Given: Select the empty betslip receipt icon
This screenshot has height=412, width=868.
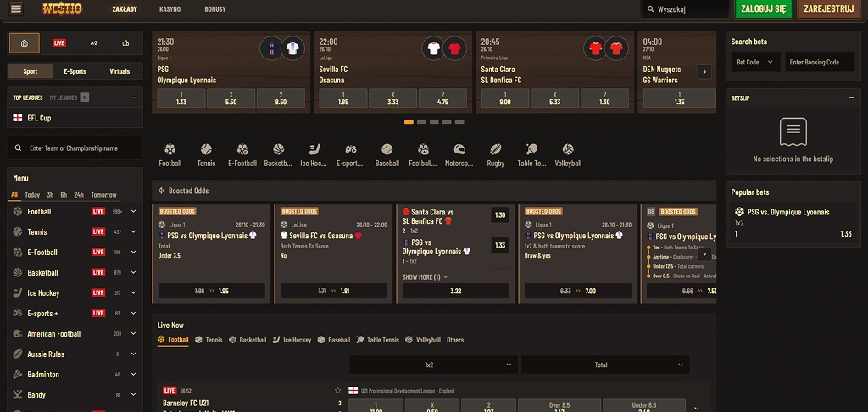Looking at the screenshot, I should (793, 132).
